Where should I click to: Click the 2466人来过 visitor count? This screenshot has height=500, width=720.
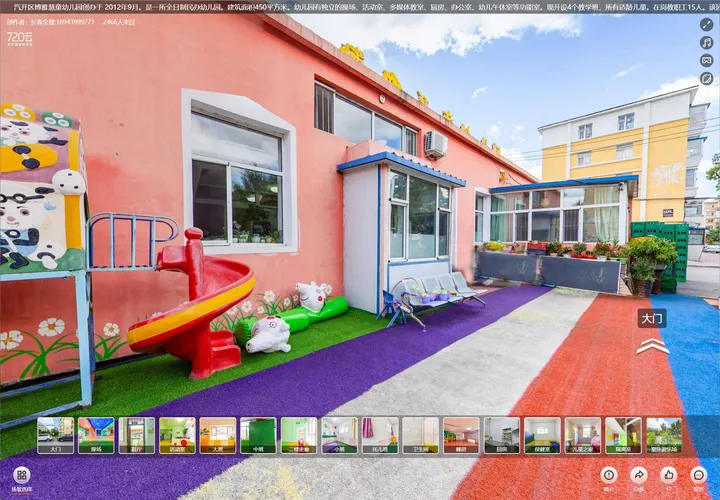119,22
